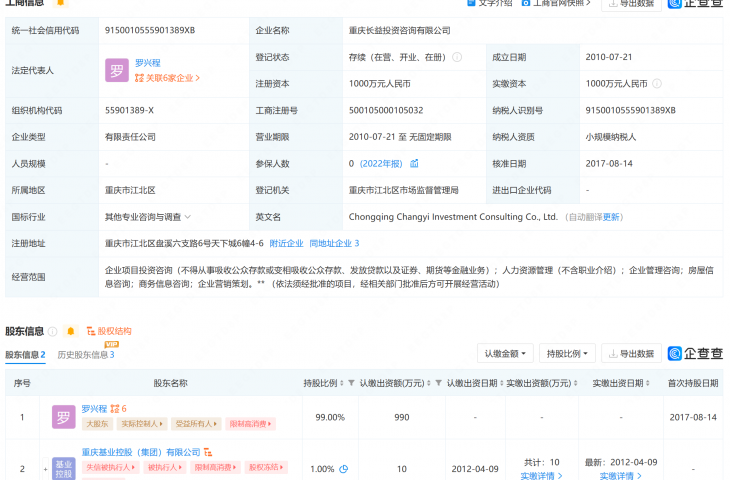Sort by 认缴出资日期 column arrows
The height and width of the screenshot is (480, 730).
(x=501, y=383)
